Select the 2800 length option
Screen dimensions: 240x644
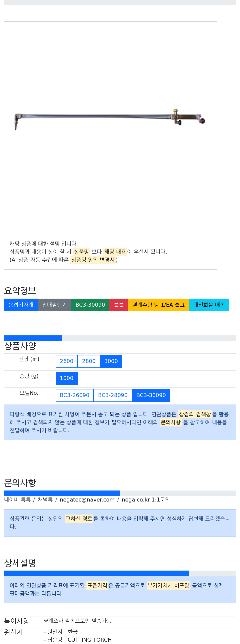[89, 361]
